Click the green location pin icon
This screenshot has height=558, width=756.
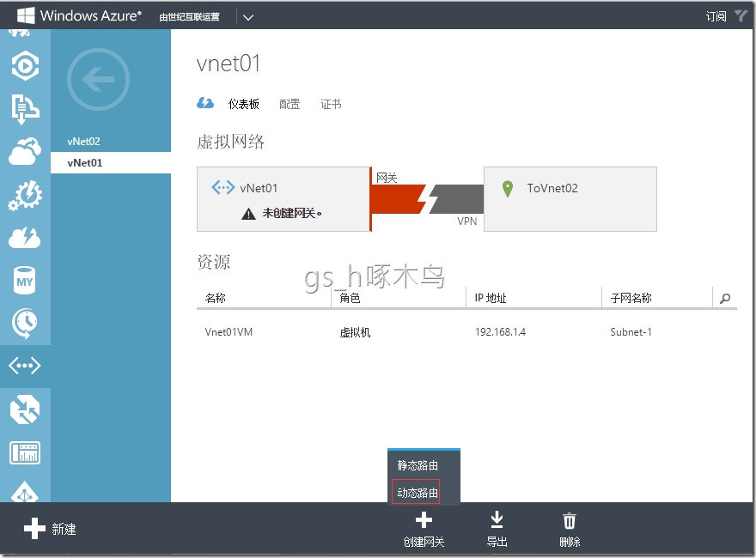click(x=507, y=189)
